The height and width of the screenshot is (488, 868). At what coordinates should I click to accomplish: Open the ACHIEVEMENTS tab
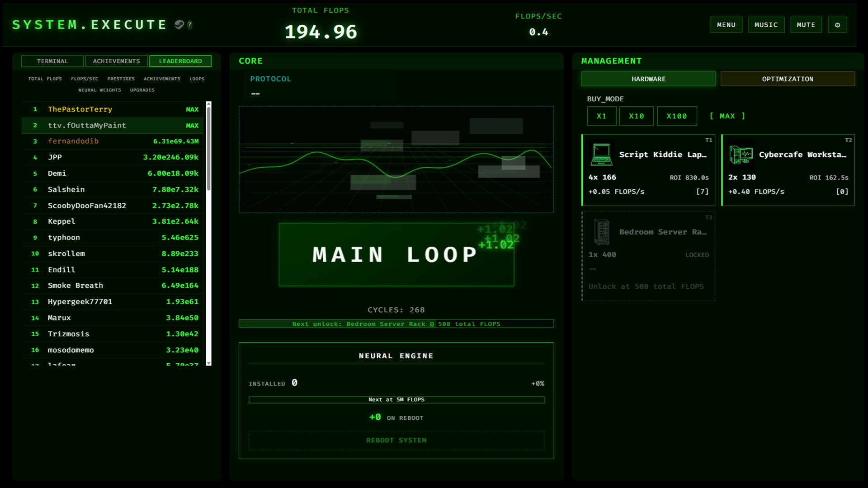(116, 61)
